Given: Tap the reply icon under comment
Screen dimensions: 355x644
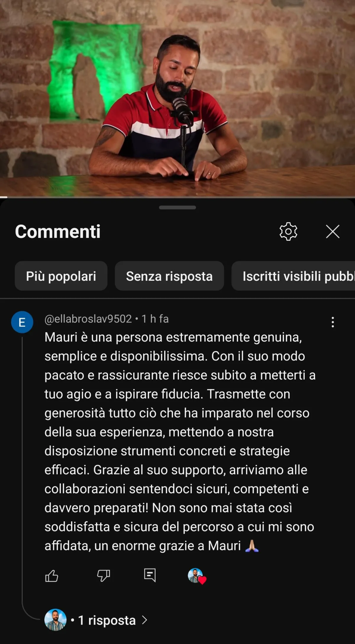Looking at the screenshot, I should (x=150, y=575).
